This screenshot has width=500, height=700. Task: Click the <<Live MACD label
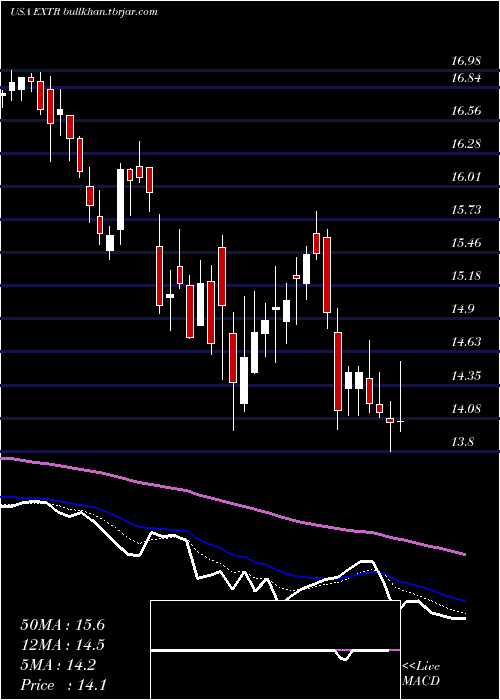[421, 674]
